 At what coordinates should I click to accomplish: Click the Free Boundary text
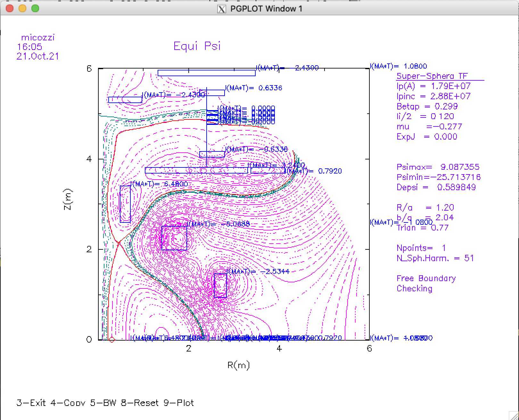coord(426,278)
